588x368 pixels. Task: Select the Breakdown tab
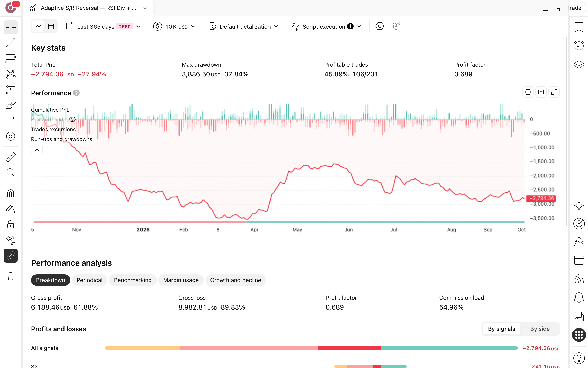click(51, 280)
